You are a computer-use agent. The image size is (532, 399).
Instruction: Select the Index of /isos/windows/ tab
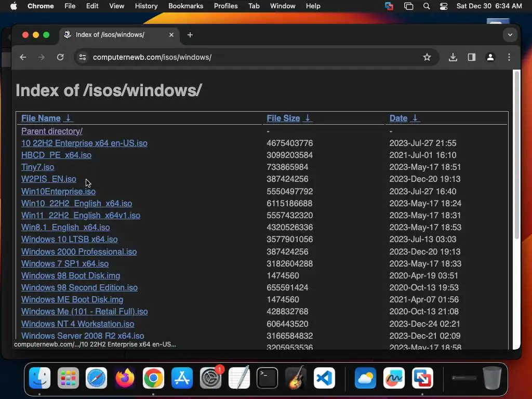tap(119, 35)
